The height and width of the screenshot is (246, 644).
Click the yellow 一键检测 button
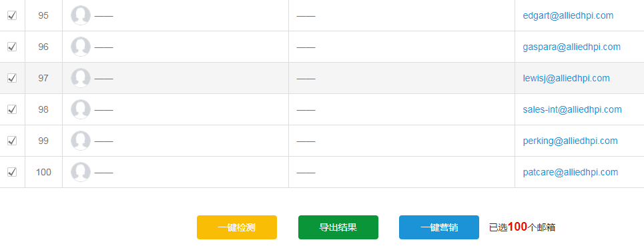click(x=236, y=227)
